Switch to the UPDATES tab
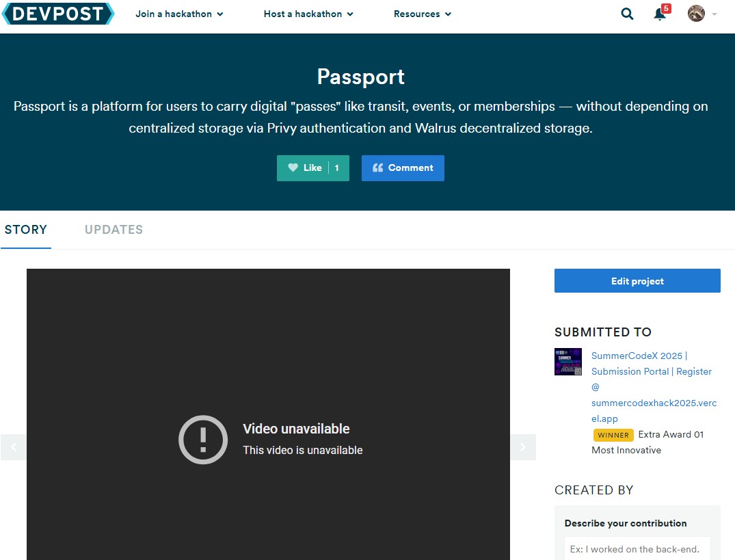Screen dimensions: 735x560 coord(114,230)
